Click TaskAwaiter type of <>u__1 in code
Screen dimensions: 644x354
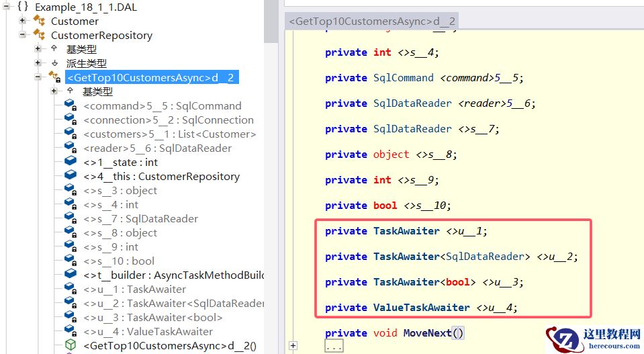tap(406, 231)
